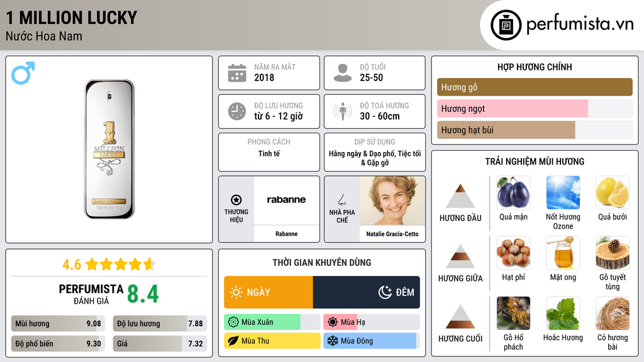
Task: Click the từ 6 - 12 giờ longevity value
Action: click(279, 116)
